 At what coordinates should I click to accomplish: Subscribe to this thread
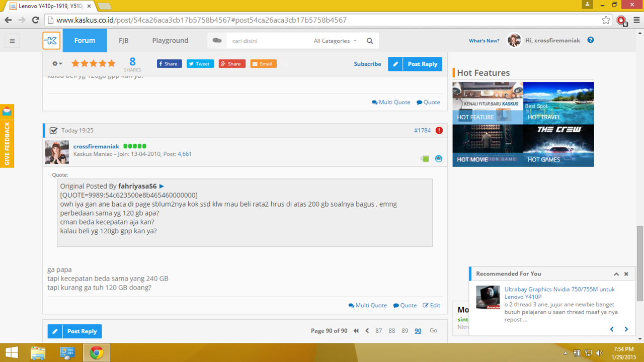point(367,64)
